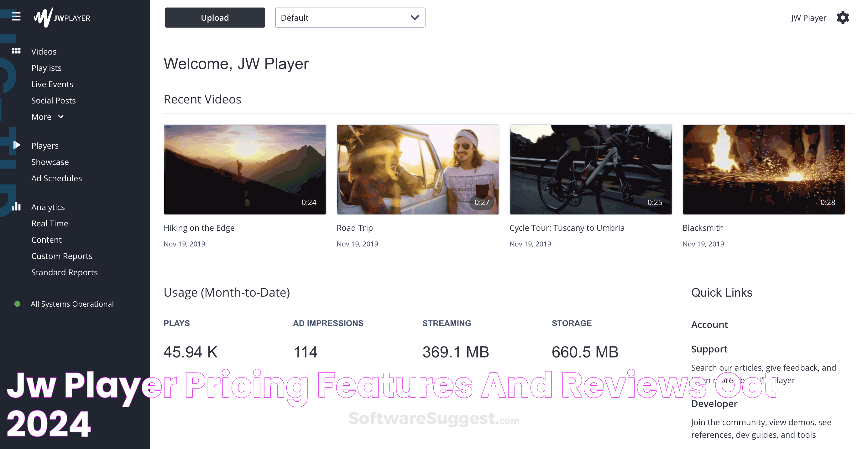The height and width of the screenshot is (449, 868).
Task: Click the 0:24 duration badge
Action: pyautogui.click(x=309, y=202)
